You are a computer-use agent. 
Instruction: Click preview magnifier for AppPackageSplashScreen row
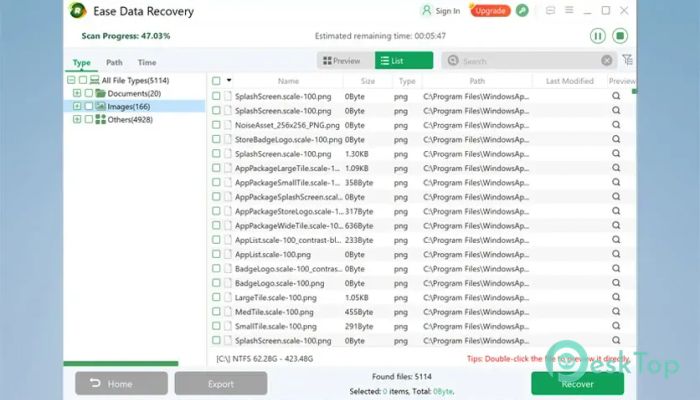[616, 196]
